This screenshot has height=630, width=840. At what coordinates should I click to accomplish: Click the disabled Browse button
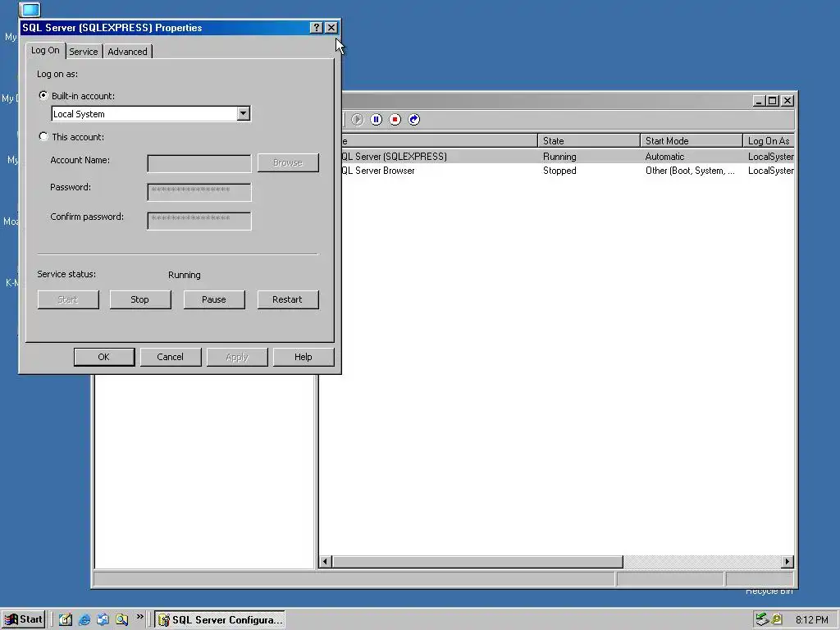click(288, 163)
